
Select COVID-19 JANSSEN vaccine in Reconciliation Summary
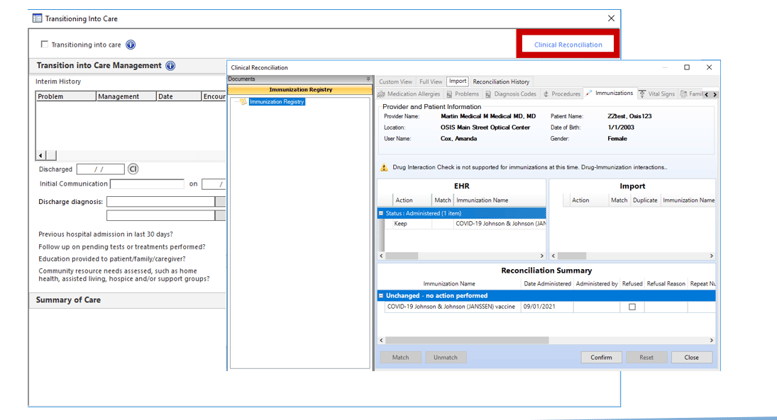[451, 307]
